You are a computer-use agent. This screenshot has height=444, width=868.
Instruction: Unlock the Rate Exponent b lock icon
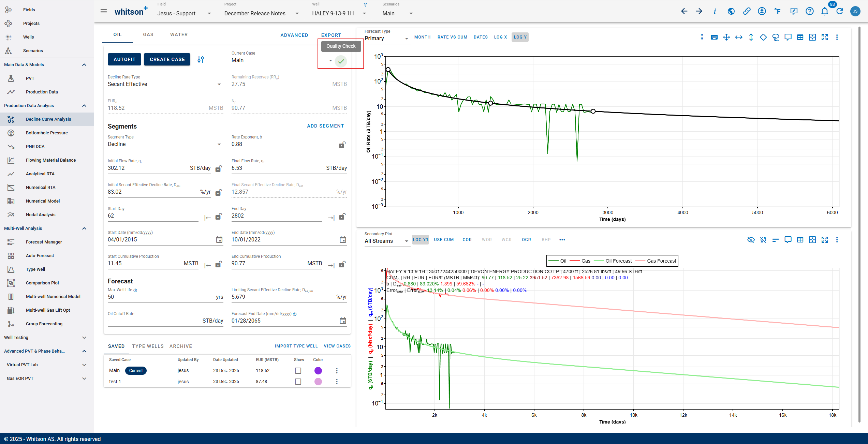[x=342, y=145]
